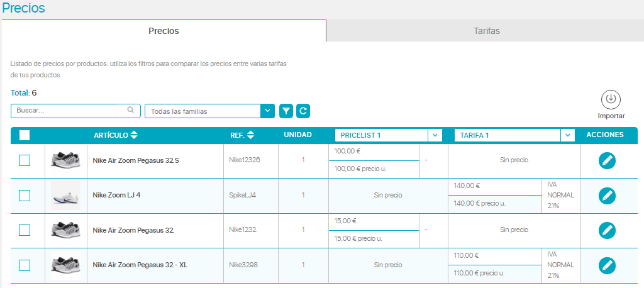Open thumbnail of Nike3298 product
Viewport: 644px width, 288px height.
click(x=65, y=265)
